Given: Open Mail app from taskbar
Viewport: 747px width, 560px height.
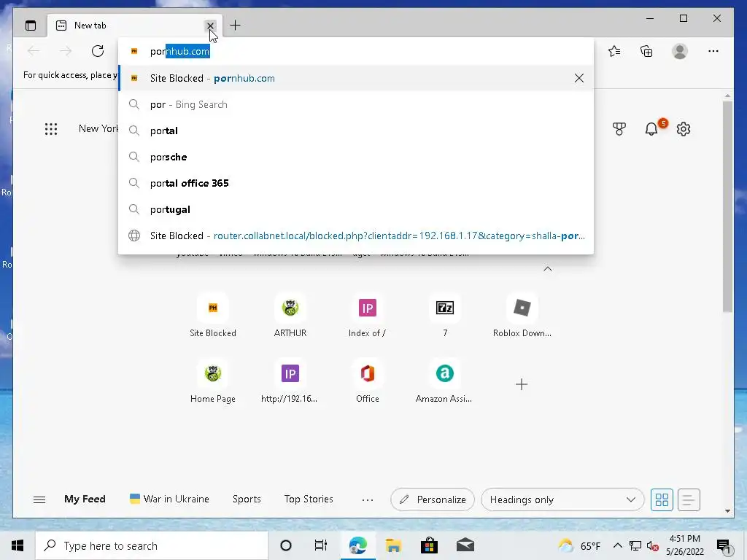Looking at the screenshot, I should (465, 545).
